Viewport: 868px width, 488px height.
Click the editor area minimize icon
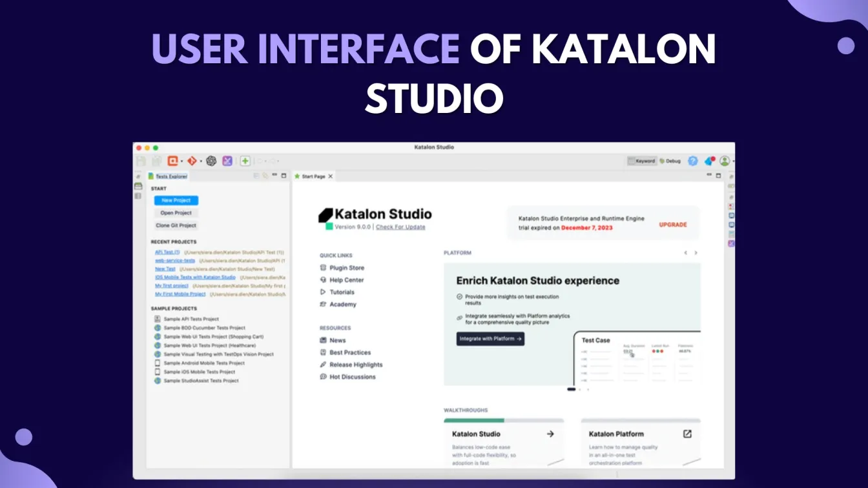tap(708, 176)
